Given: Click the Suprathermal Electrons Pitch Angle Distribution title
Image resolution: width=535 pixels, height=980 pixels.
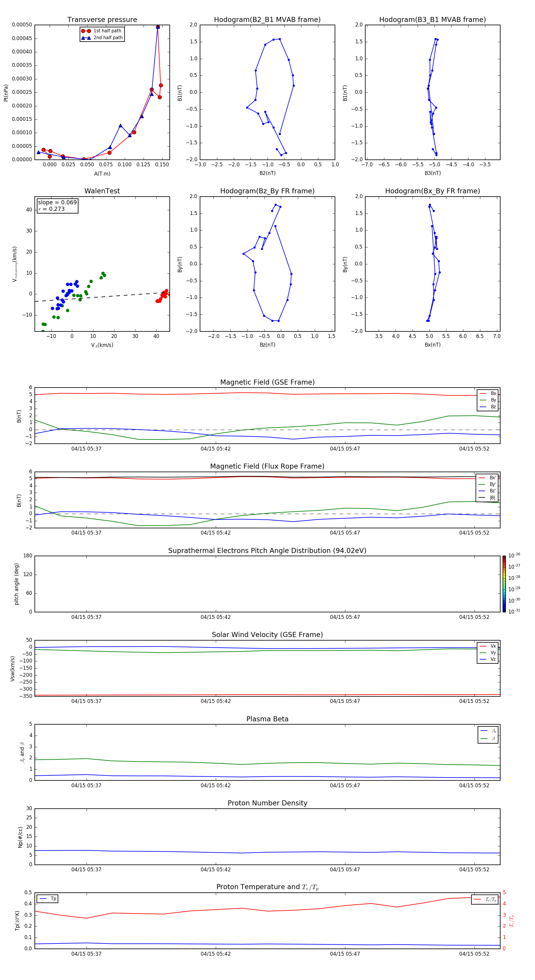Looking at the screenshot, I should [267, 551].
